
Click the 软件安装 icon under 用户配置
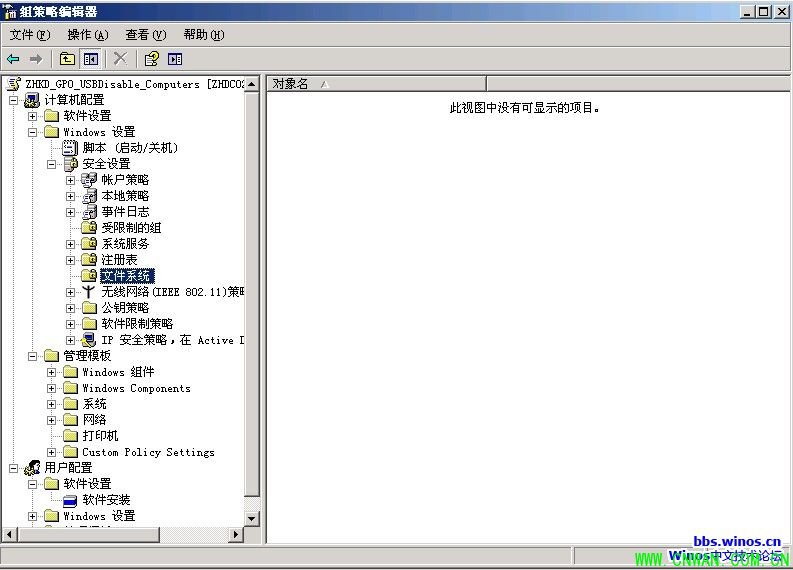[x=70, y=500]
